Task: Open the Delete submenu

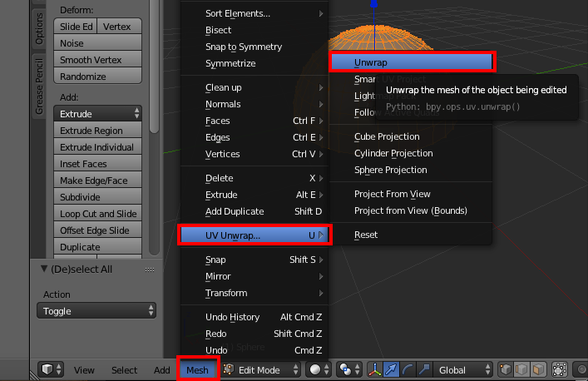Action: 255,178
